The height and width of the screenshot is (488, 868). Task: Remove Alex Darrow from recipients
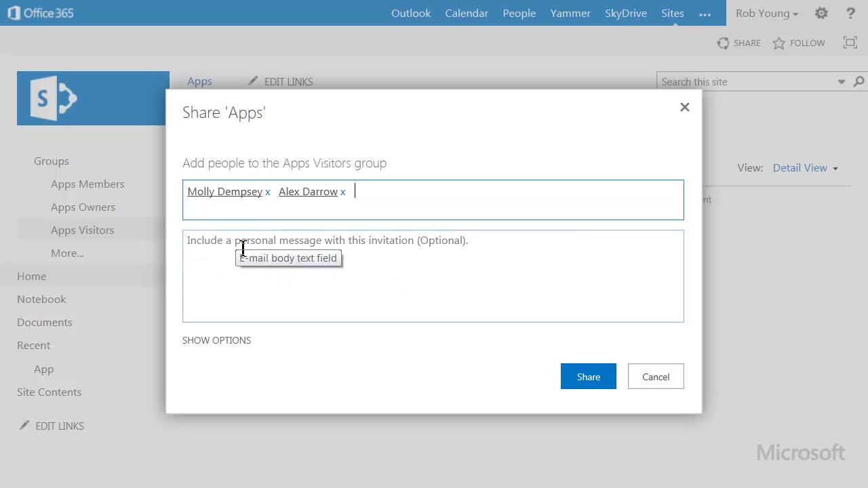(343, 192)
